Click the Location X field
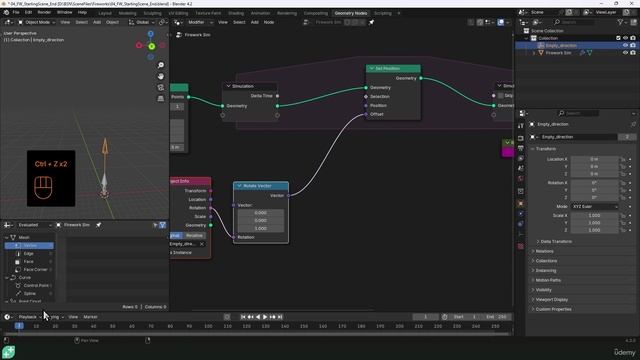Screen dimensions: 640x360 tap(594, 159)
